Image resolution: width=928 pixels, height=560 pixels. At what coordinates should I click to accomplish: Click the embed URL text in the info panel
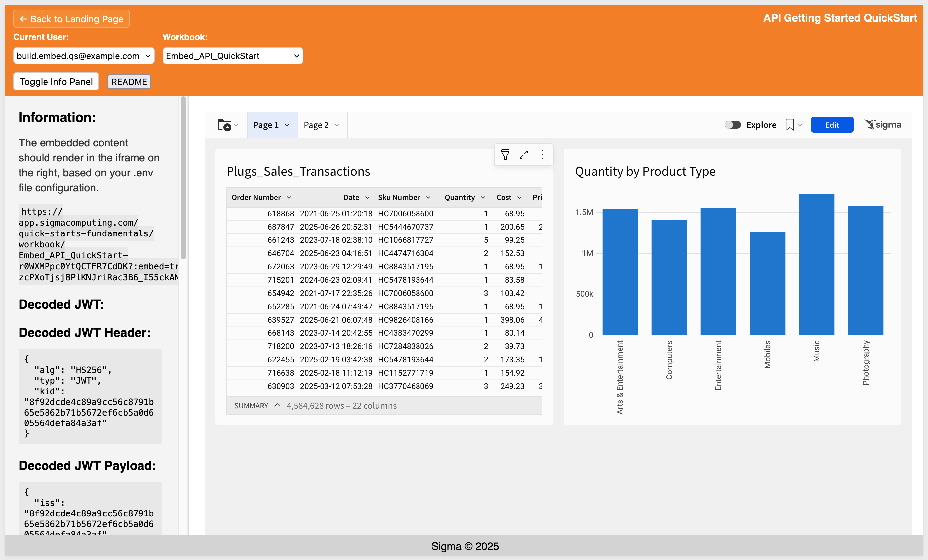pyautogui.click(x=98, y=244)
